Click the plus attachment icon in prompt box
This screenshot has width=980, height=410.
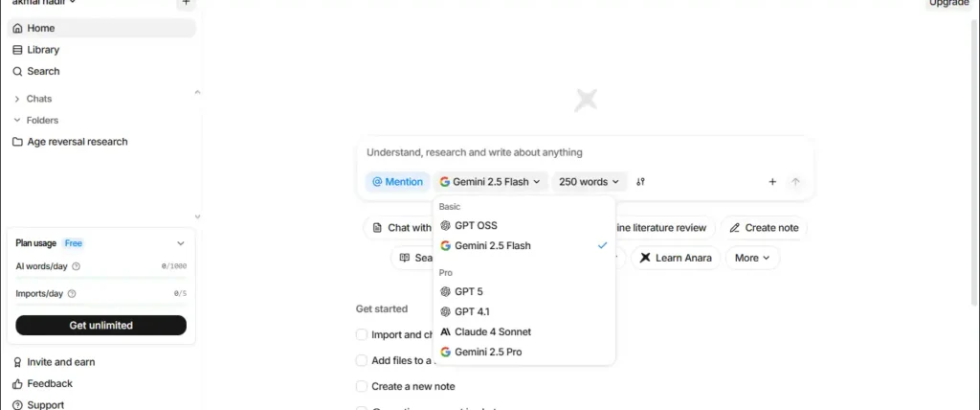(772, 182)
